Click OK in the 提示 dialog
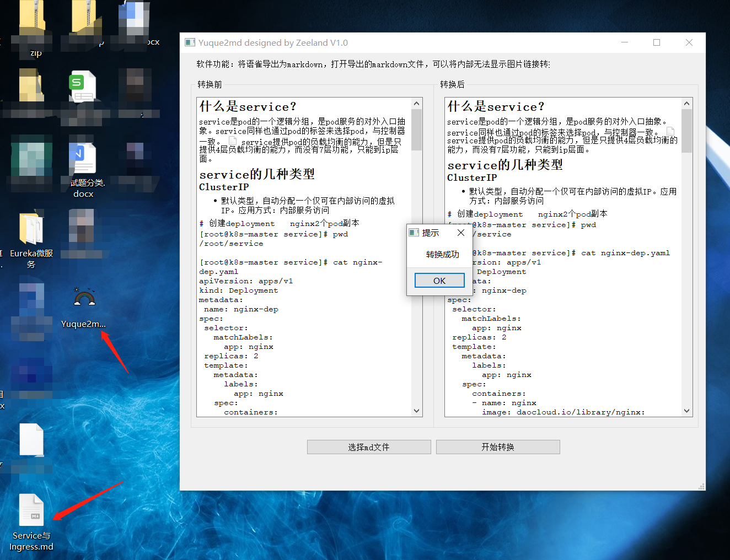This screenshot has width=730, height=560. click(x=439, y=281)
